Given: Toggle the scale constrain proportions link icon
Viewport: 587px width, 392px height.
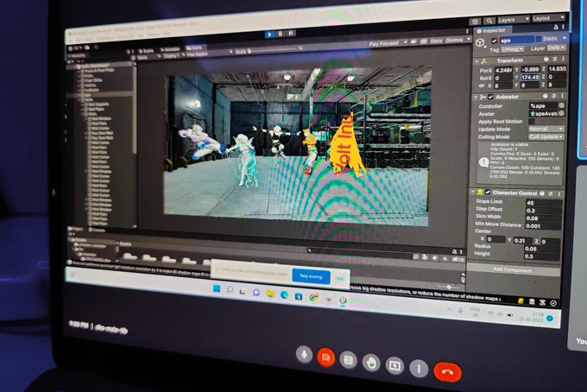Looking at the screenshot, I should [482, 86].
